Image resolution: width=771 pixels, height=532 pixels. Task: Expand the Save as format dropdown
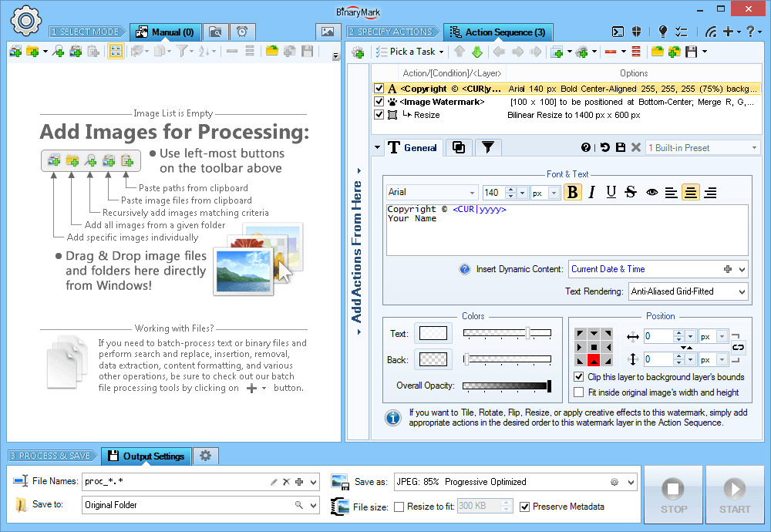click(x=631, y=482)
